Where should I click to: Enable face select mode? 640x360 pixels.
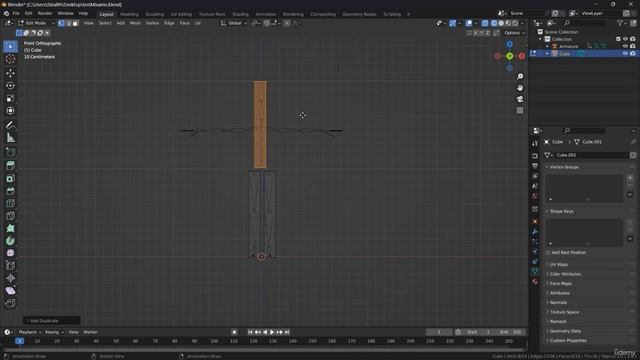point(75,23)
